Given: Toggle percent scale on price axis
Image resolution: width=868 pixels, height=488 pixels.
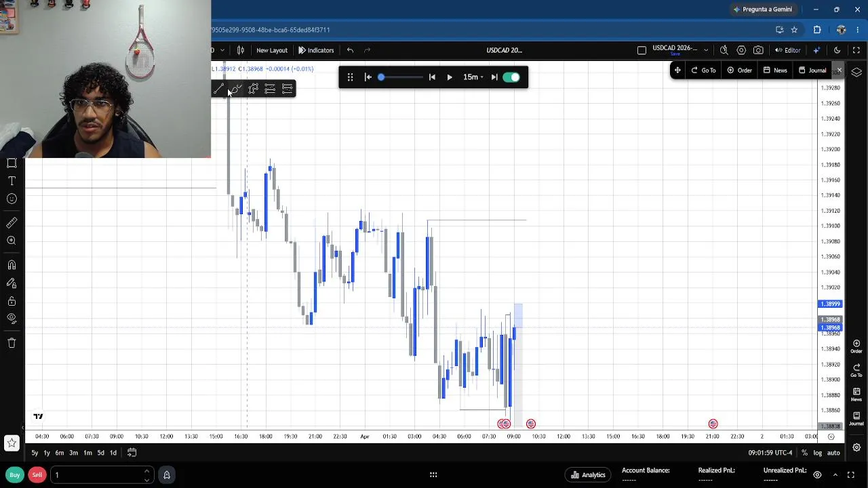Looking at the screenshot, I should [x=804, y=453].
